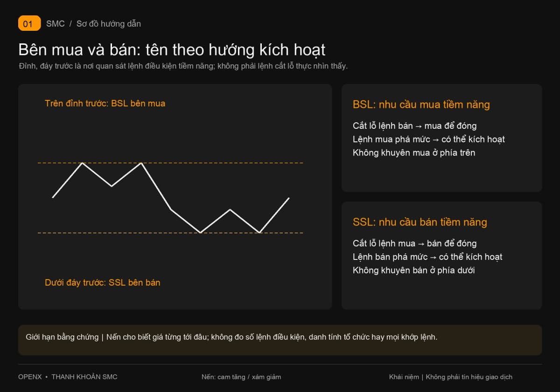Screen dimensions: 560x392
Task: Click the line Cắt lỗ lệnh mua → bán để đóng
Action: [415, 243]
